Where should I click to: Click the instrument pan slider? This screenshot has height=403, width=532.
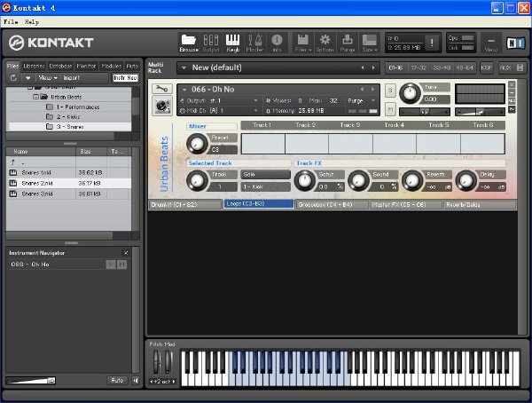[425, 112]
